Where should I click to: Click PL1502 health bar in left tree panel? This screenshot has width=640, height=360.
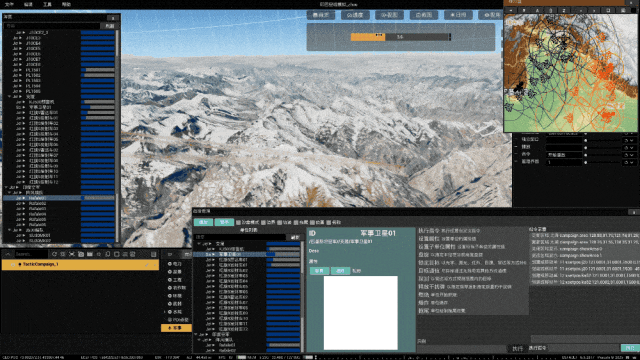(x=98, y=75)
